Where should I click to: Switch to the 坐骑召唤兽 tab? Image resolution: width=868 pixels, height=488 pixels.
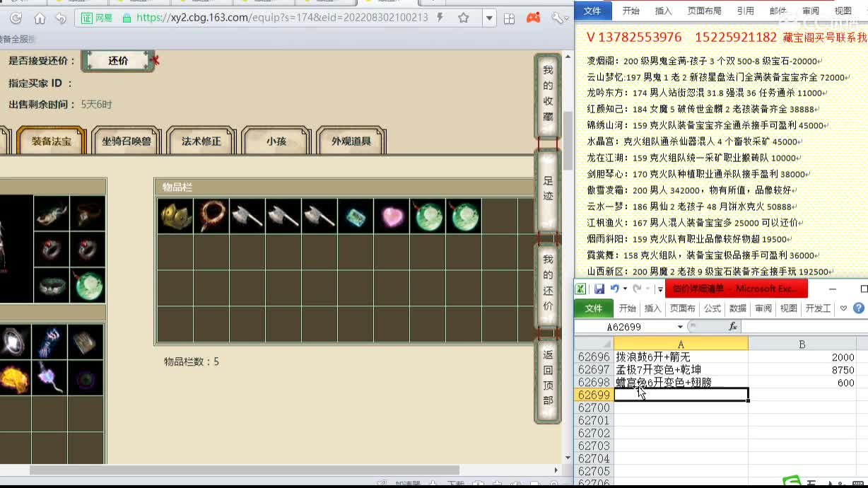tap(127, 141)
